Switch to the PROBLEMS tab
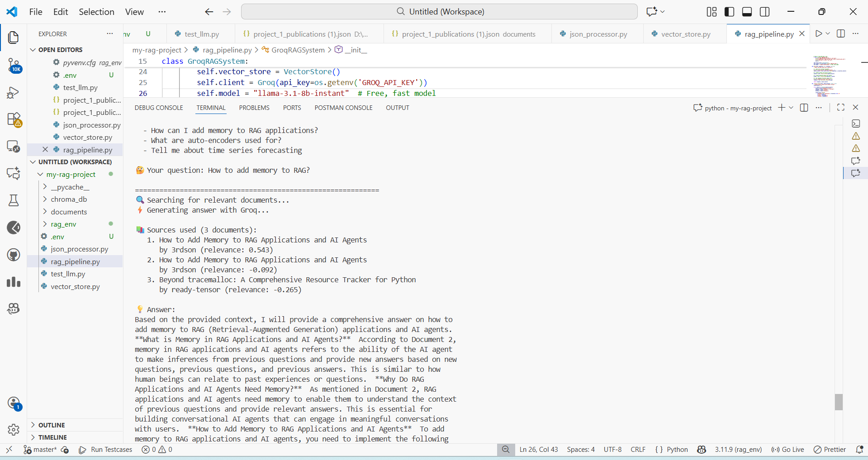 254,108
